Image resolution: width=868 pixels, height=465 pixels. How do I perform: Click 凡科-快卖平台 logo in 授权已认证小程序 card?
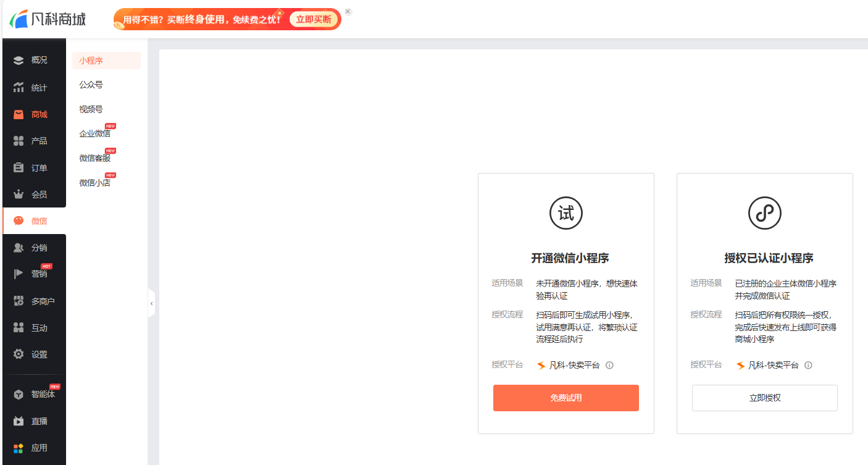pyautogui.click(x=740, y=365)
